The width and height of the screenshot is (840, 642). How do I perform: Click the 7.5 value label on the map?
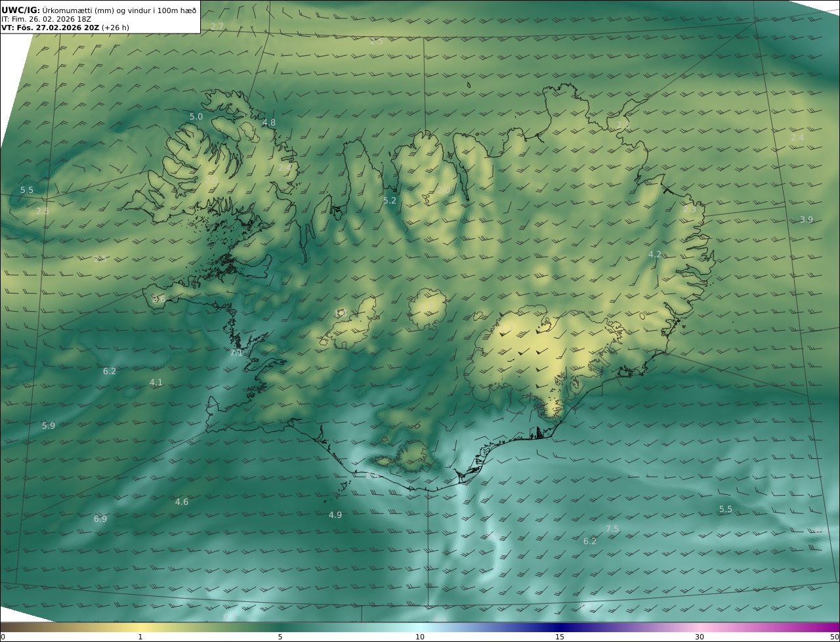(612, 528)
